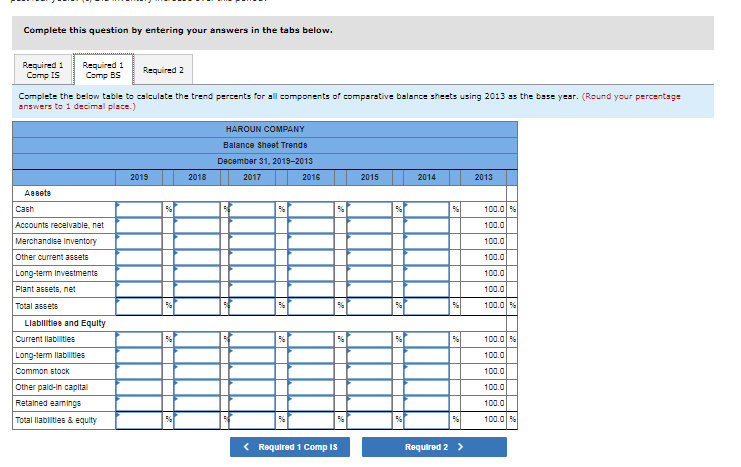Viewport: 741px width, 467px height.
Task: Click the Liabilities and Equity heading
Action: point(65,323)
